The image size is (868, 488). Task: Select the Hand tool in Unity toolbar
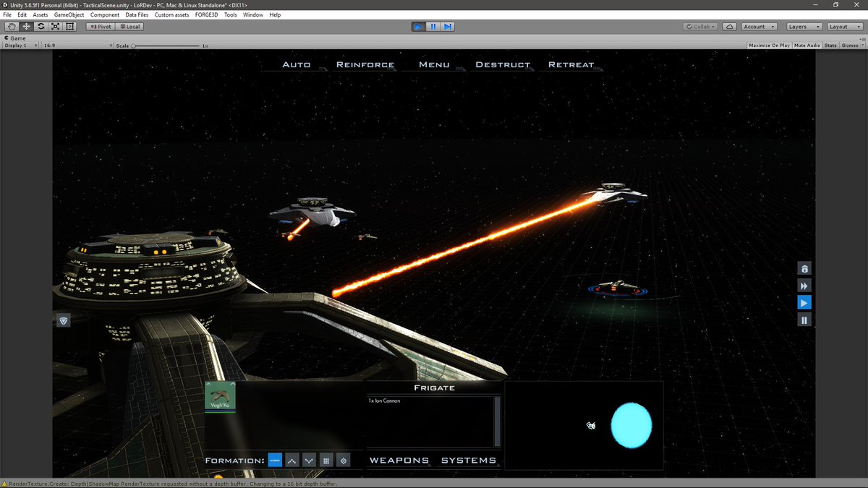pyautogui.click(x=10, y=26)
